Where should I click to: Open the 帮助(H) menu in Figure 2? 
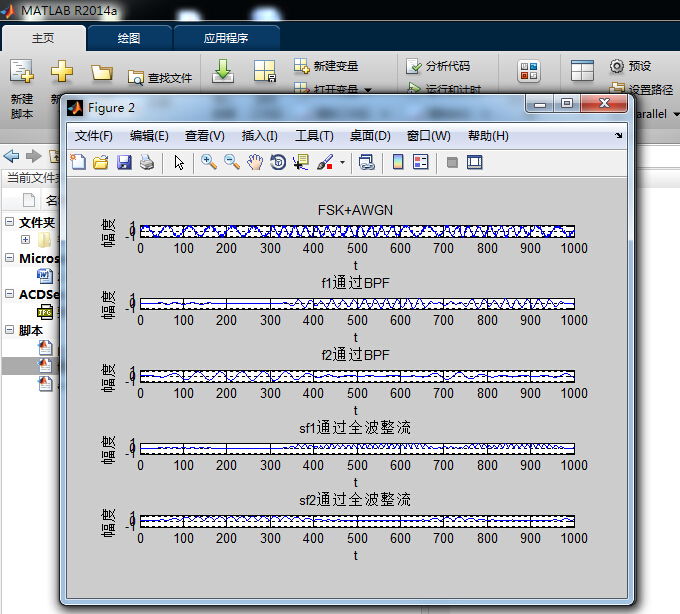(x=488, y=136)
